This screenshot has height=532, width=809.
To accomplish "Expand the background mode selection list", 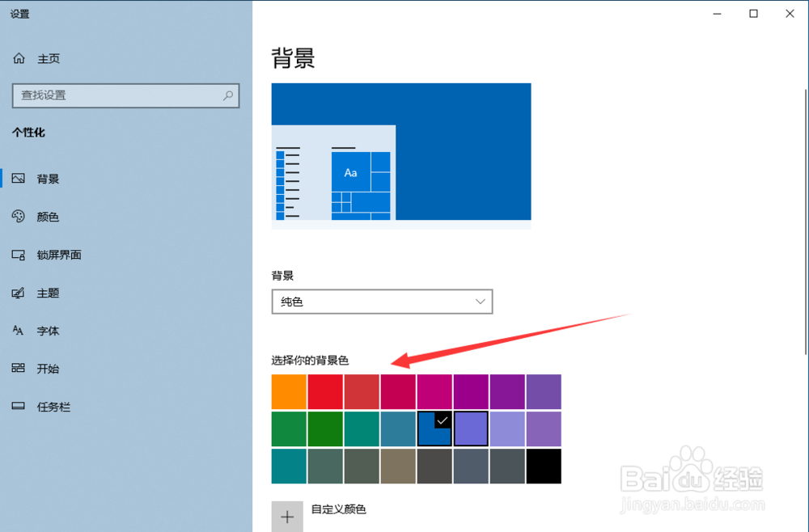I will 382,302.
